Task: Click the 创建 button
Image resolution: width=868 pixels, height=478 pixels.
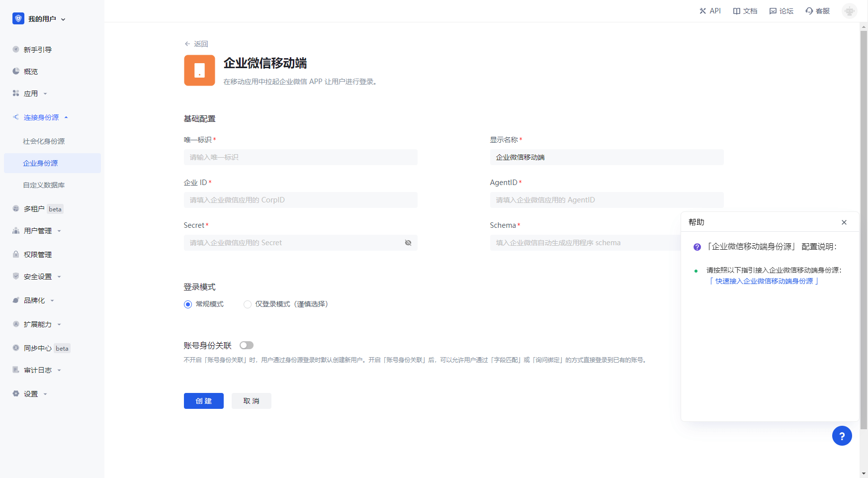Action: (203, 401)
